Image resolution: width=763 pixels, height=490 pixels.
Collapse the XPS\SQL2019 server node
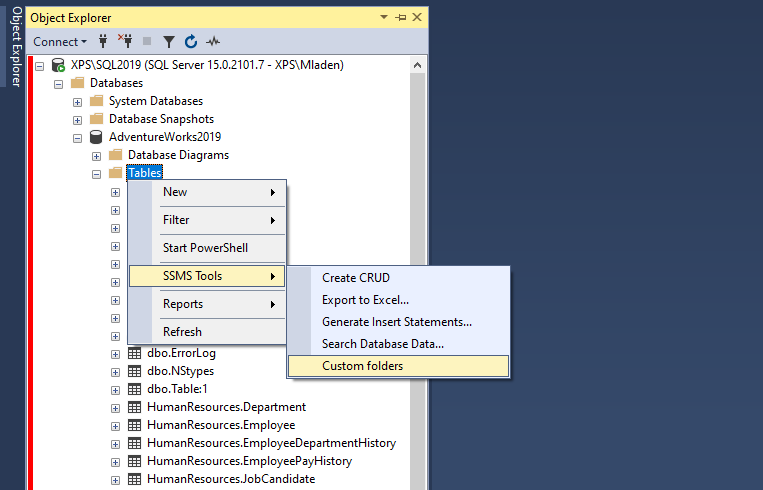click(x=39, y=66)
